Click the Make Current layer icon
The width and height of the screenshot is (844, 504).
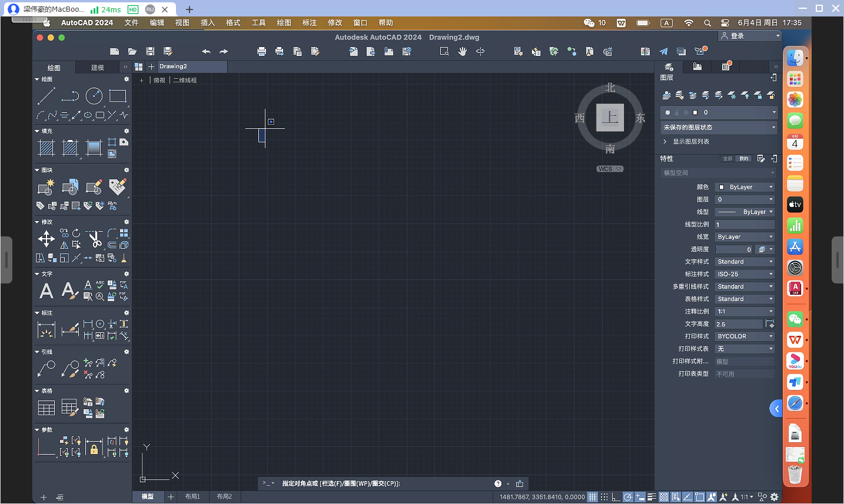tap(667, 95)
